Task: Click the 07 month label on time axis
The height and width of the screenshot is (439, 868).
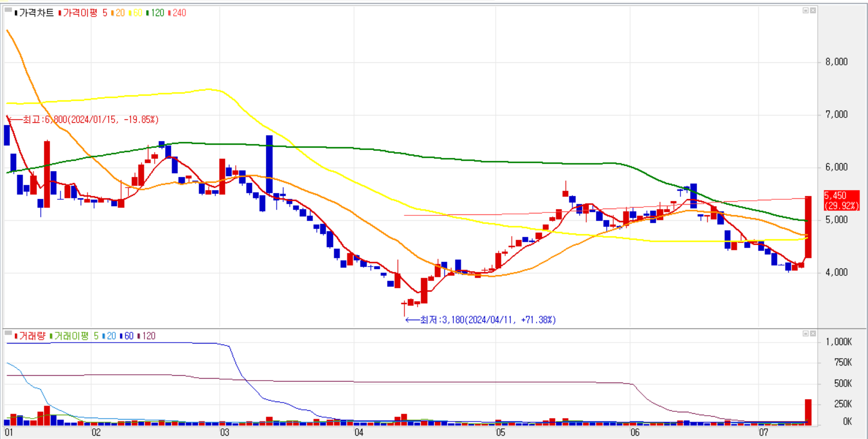Action: click(x=763, y=433)
